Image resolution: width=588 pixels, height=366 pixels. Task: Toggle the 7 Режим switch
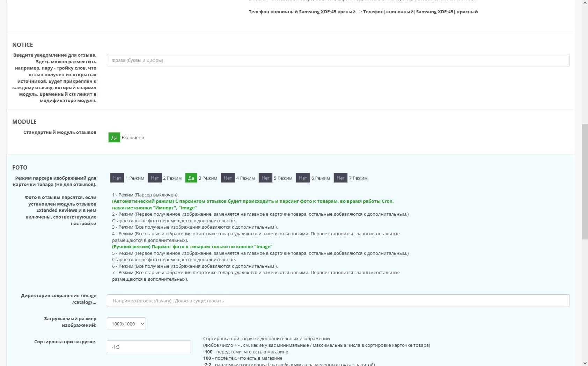(340, 178)
